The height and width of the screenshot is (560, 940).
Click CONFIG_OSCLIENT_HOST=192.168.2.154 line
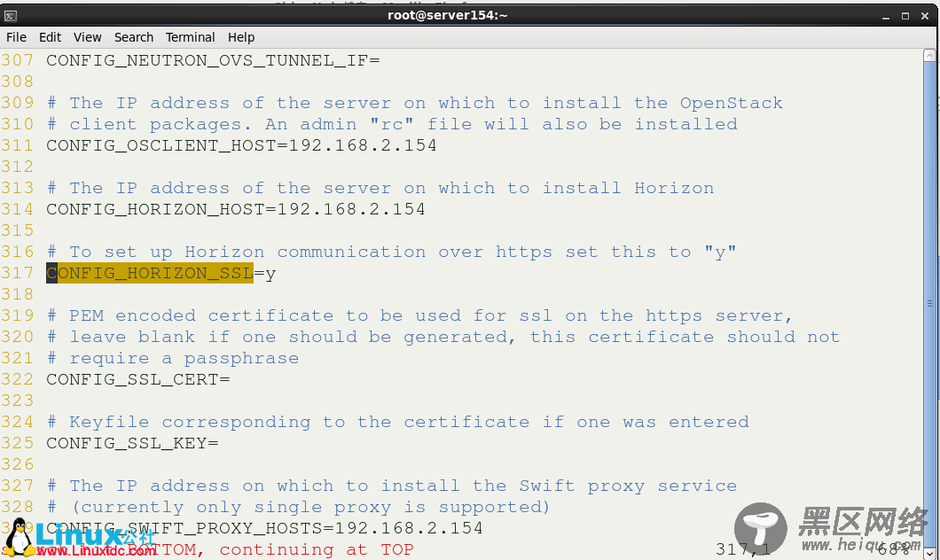(x=241, y=145)
